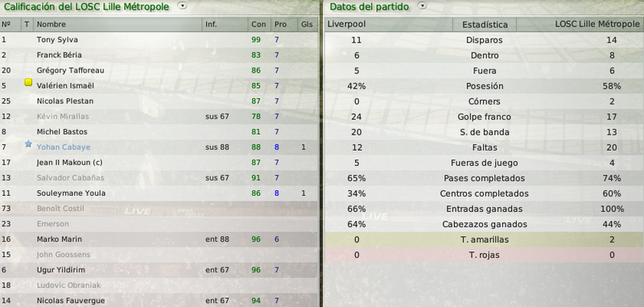
Task: Open player Tony Sylva
Action: point(57,39)
